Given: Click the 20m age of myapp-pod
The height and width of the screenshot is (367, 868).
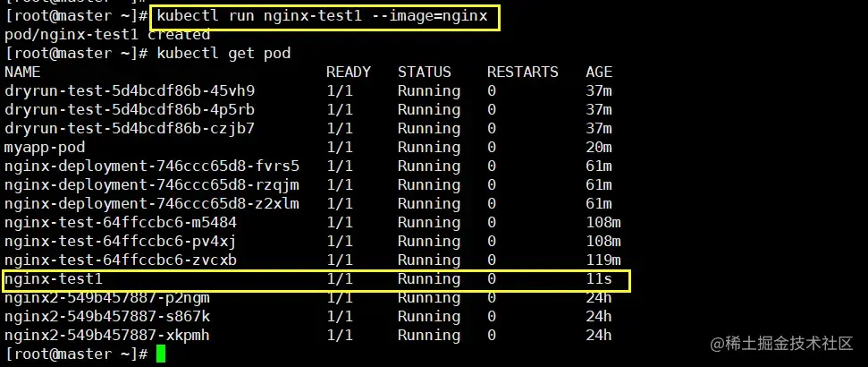Looking at the screenshot, I should (599, 148).
